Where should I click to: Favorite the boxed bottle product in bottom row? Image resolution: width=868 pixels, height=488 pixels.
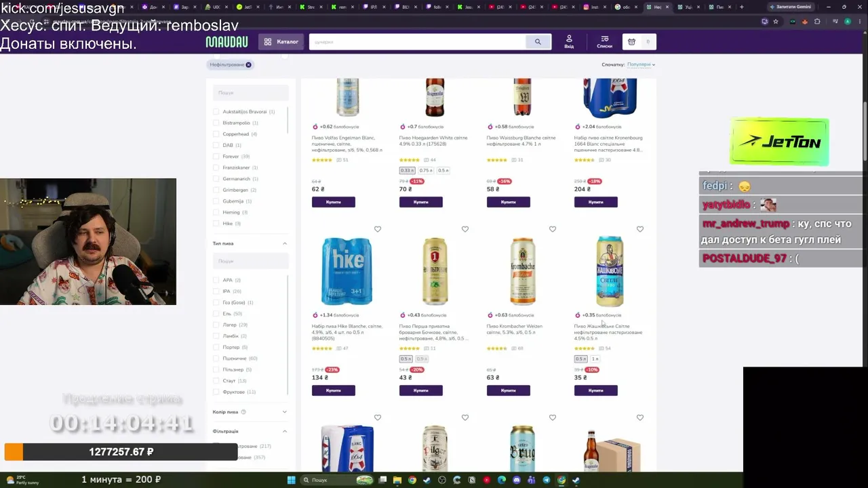coord(640,418)
